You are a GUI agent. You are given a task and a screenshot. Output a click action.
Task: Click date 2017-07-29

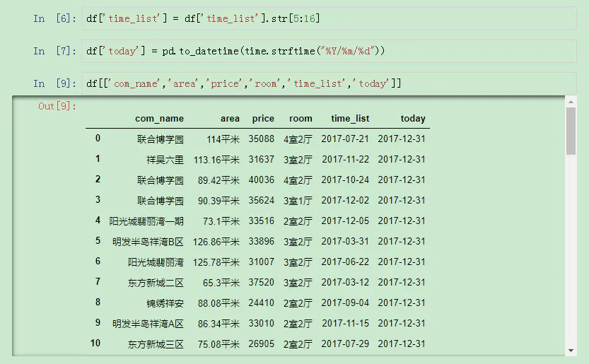[345, 344]
